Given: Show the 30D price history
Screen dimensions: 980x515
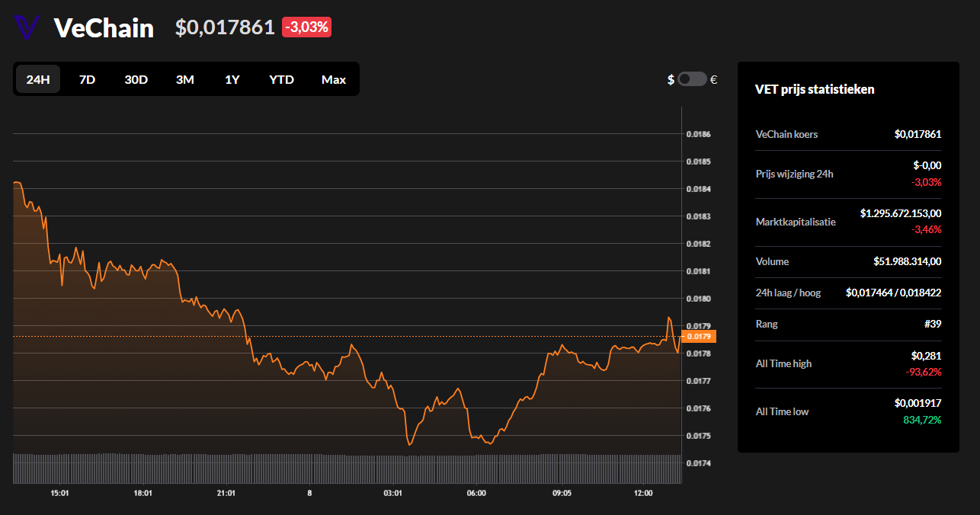Looking at the screenshot, I should [x=136, y=79].
